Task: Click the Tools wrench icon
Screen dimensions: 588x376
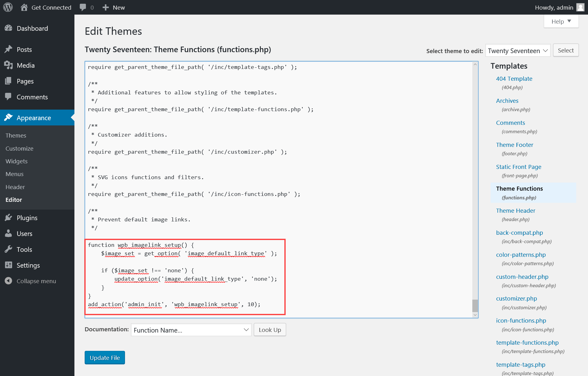Action: [8, 249]
